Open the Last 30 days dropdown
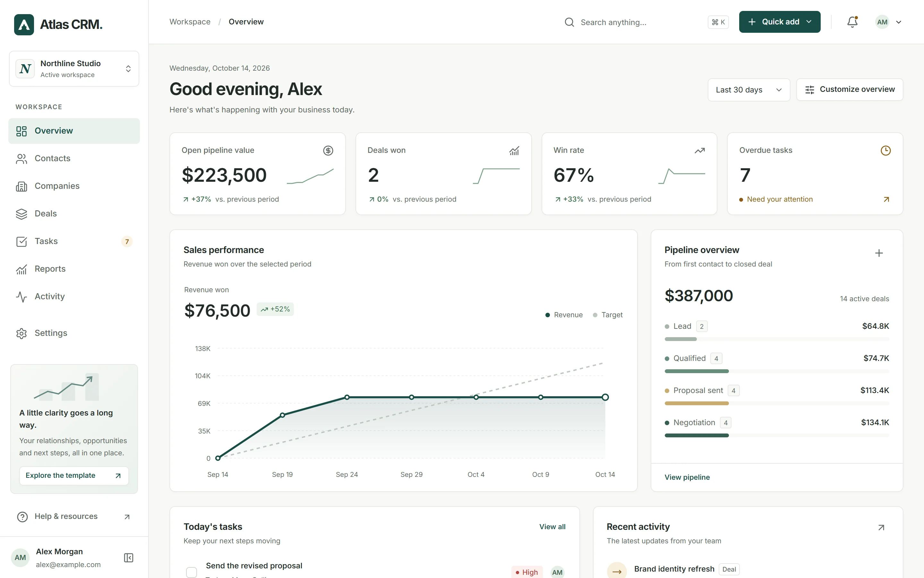The image size is (924, 578). tap(749, 90)
